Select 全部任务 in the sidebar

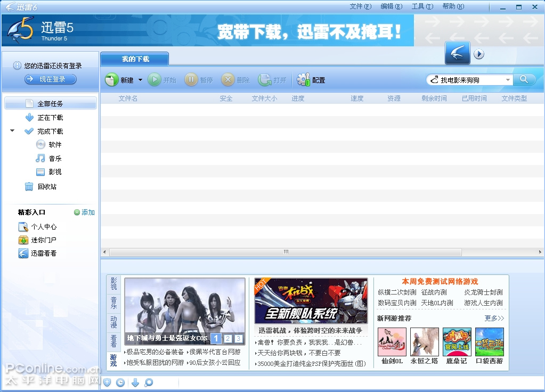tap(51, 103)
